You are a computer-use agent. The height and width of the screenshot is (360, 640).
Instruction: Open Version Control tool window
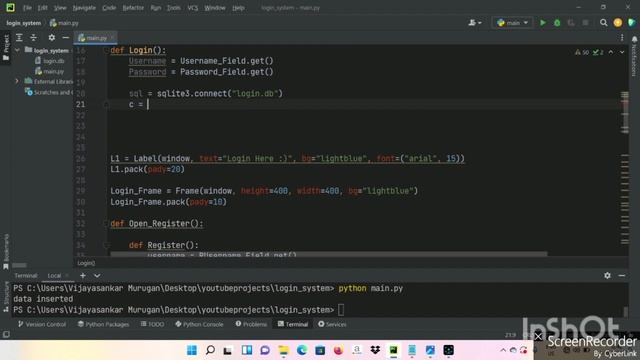click(42, 324)
